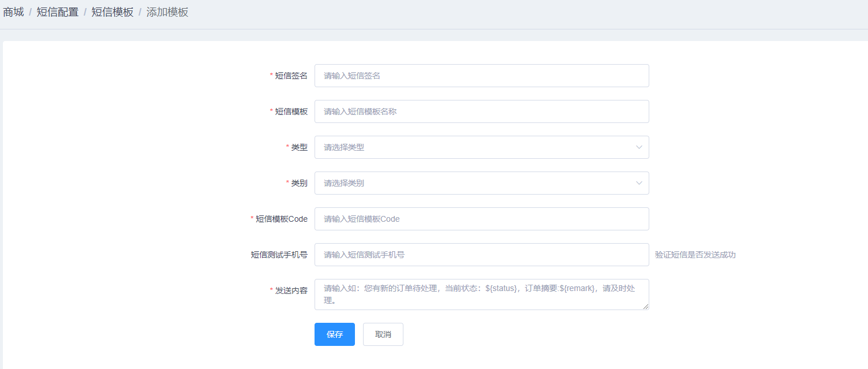Click the 验证短信是否发送成功 hint text
The width and height of the screenshot is (868, 369).
[x=695, y=255]
